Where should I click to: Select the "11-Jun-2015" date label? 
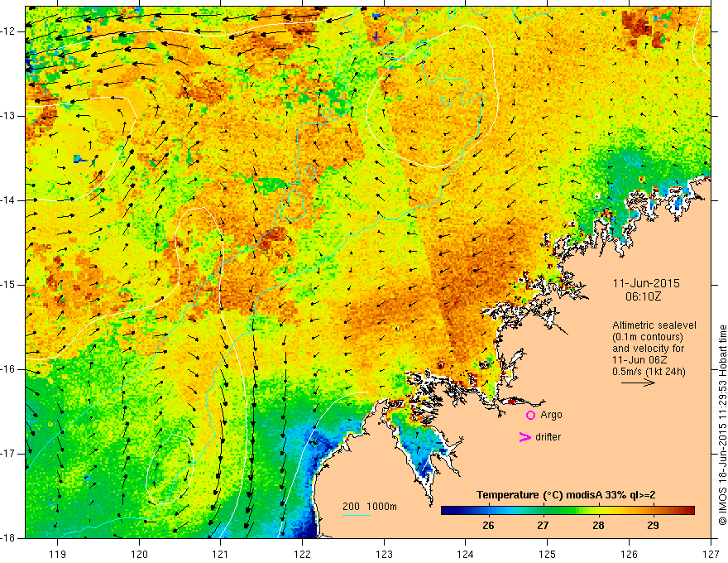646,283
